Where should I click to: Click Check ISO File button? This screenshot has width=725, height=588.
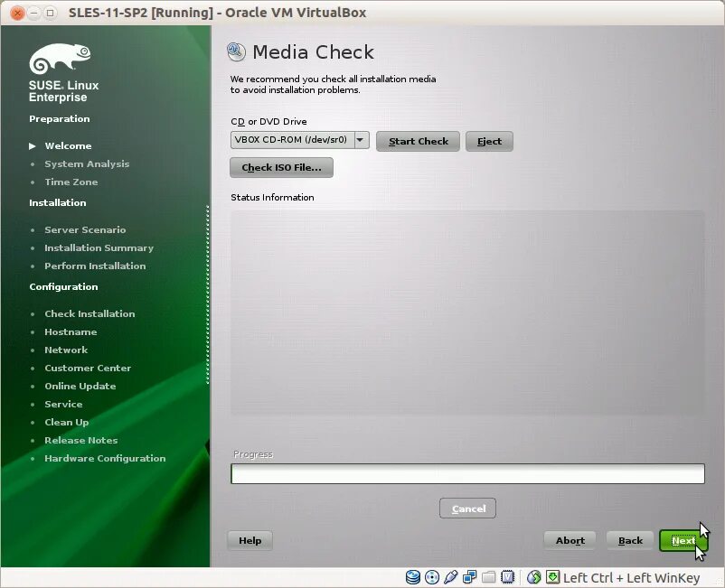tap(281, 168)
